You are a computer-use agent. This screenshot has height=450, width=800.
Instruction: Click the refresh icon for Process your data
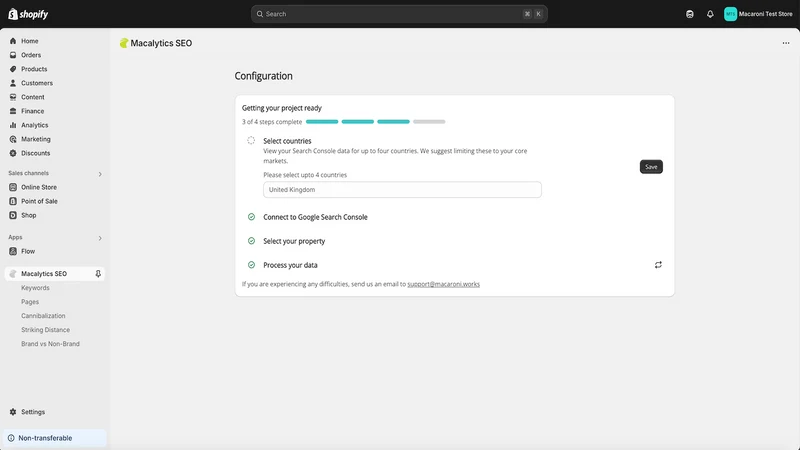coord(658,265)
